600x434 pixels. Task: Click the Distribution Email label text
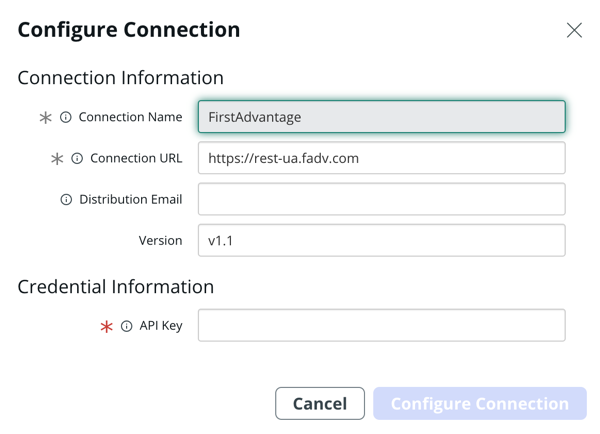point(131,199)
